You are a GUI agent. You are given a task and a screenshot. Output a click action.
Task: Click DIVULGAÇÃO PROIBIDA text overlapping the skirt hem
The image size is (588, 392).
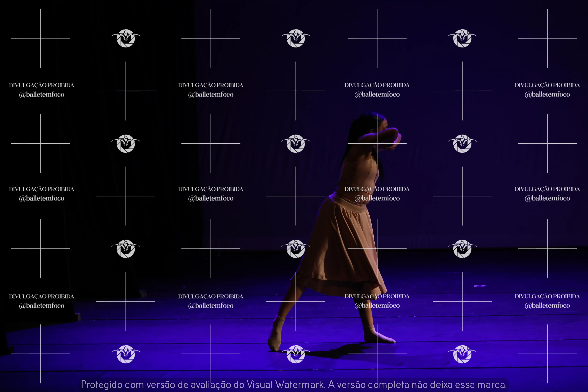[377, 296]
